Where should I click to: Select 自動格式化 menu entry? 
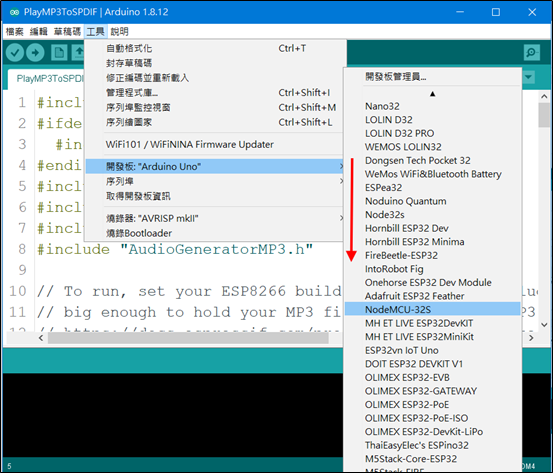pyautogui.click(x=214, y=48)
